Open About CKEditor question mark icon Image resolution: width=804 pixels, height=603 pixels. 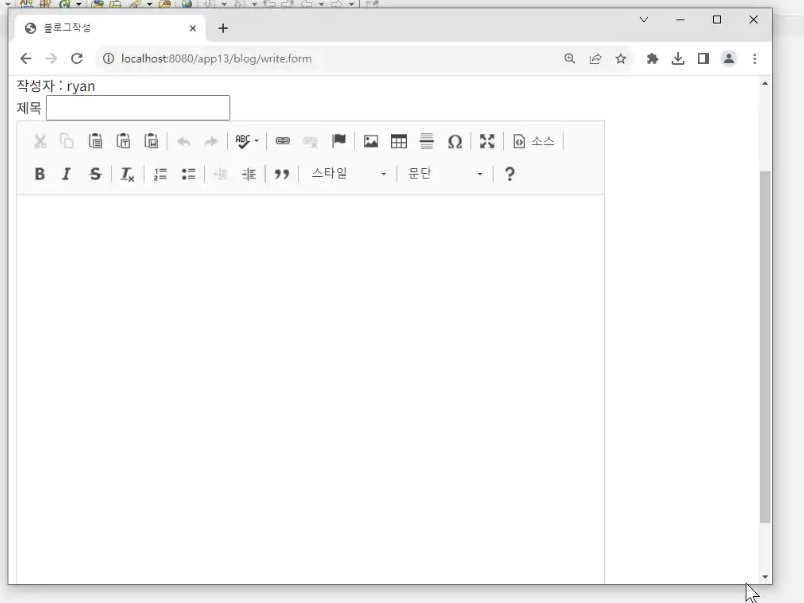click(x=509, y=174)
